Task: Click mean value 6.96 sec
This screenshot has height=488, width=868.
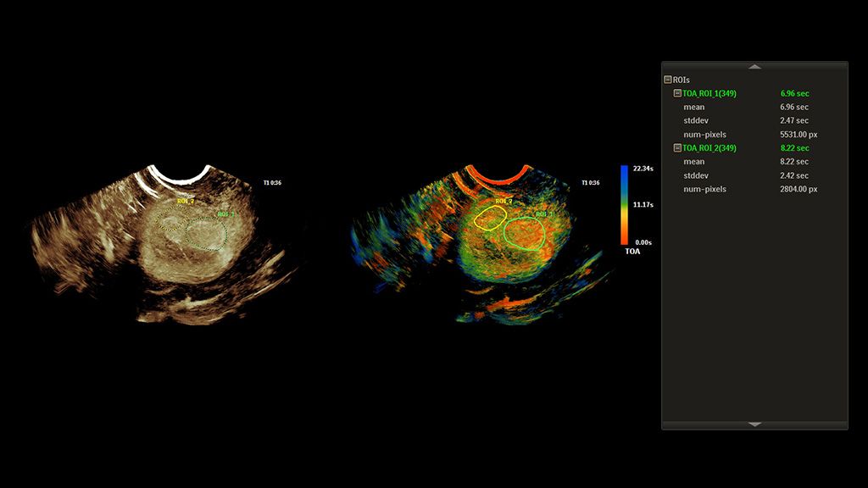Action: (794, 107)
